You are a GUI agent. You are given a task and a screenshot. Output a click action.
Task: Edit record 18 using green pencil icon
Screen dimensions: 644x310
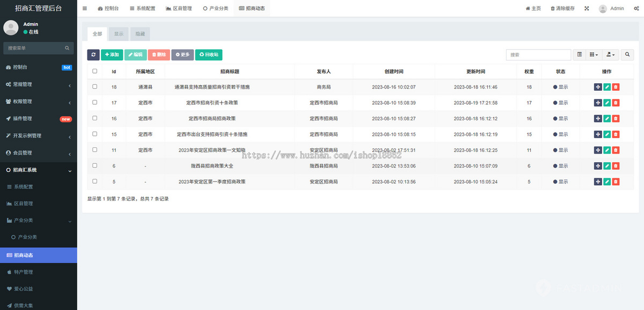click(606, 87)
